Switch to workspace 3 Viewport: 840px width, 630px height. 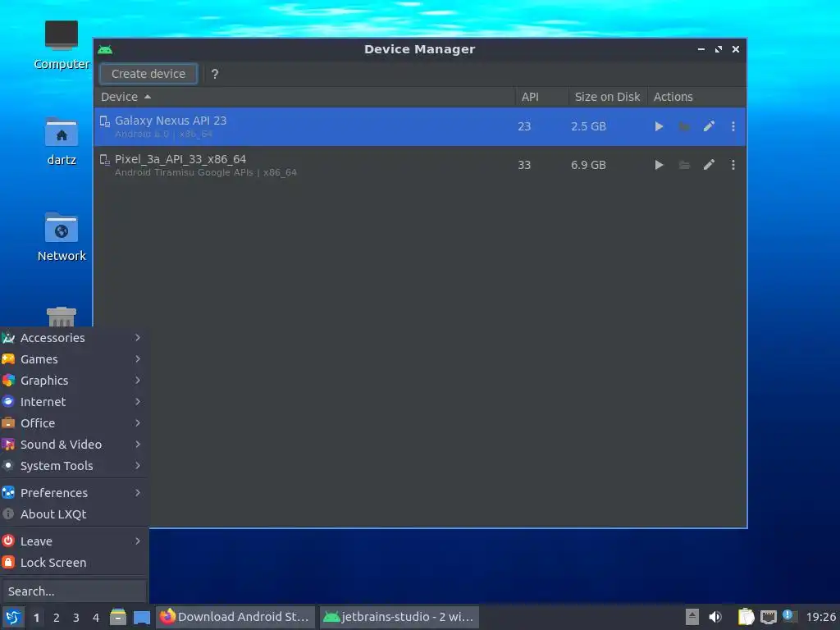[76, 618]
